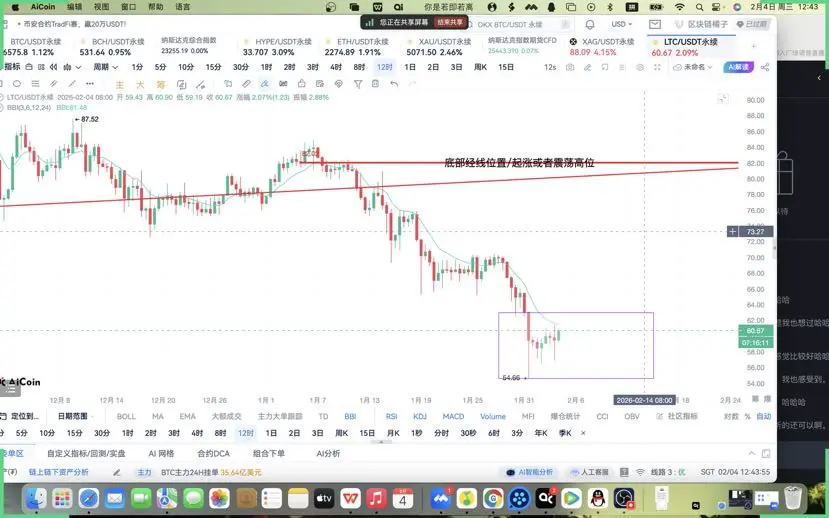Lock drawings with the padlock icon
The height and width of the screenshot is (518, 829).
(301, 84)
